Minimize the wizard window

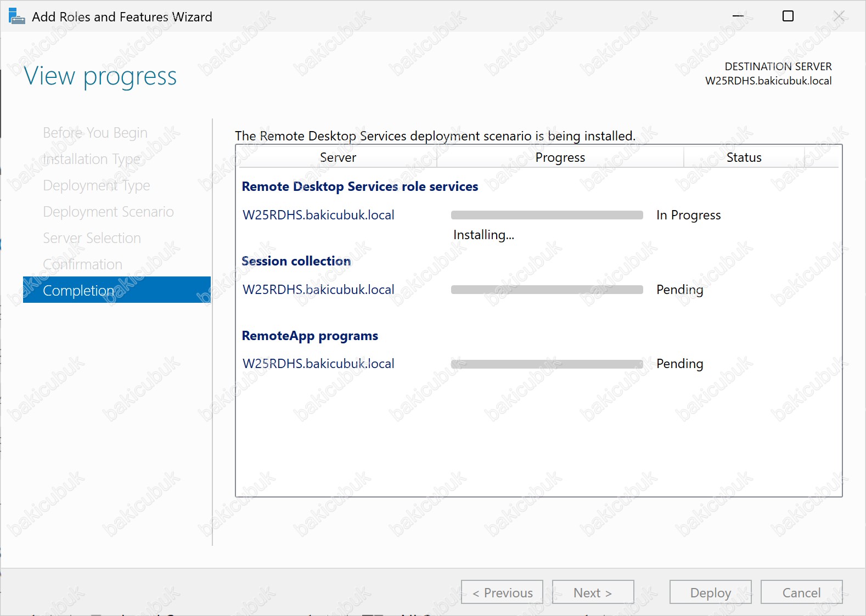[x=738, y=16]
